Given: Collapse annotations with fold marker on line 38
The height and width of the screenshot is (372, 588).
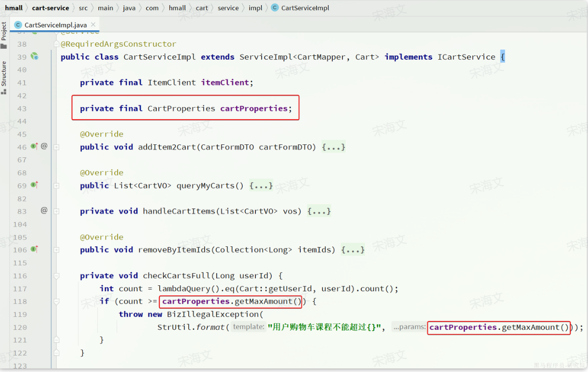Looking at the screenshot, I should tap(56, 44).
